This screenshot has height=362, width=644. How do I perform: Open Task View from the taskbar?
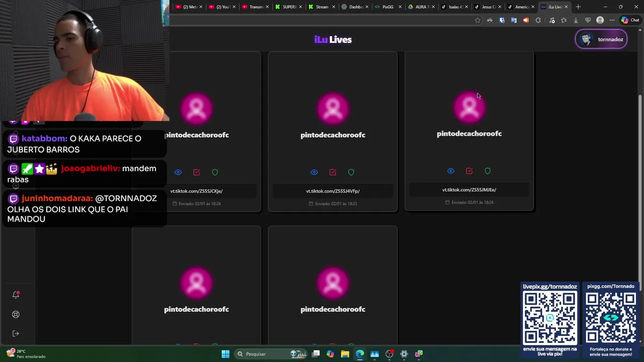coord(316,354)
